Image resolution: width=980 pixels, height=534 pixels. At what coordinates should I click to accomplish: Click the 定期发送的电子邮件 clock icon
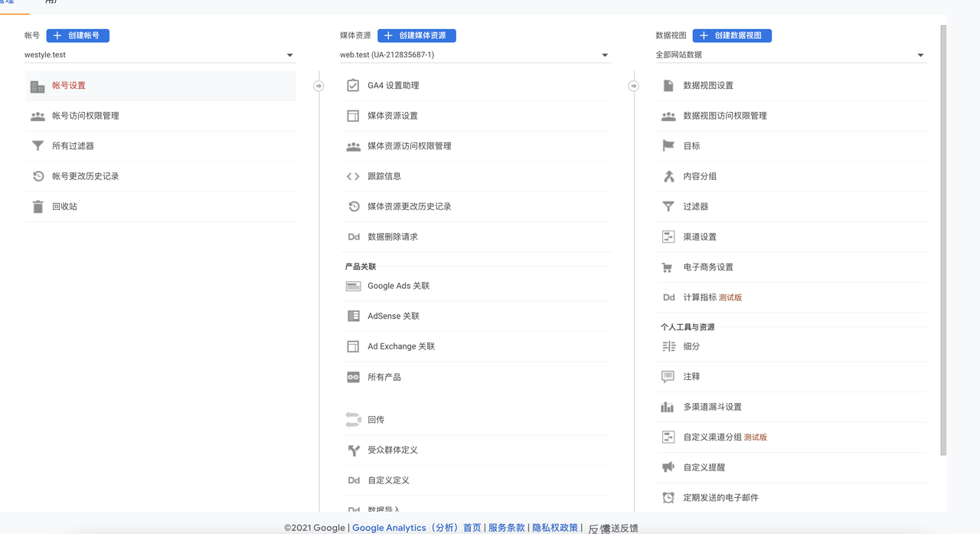(x=668, y=498)
